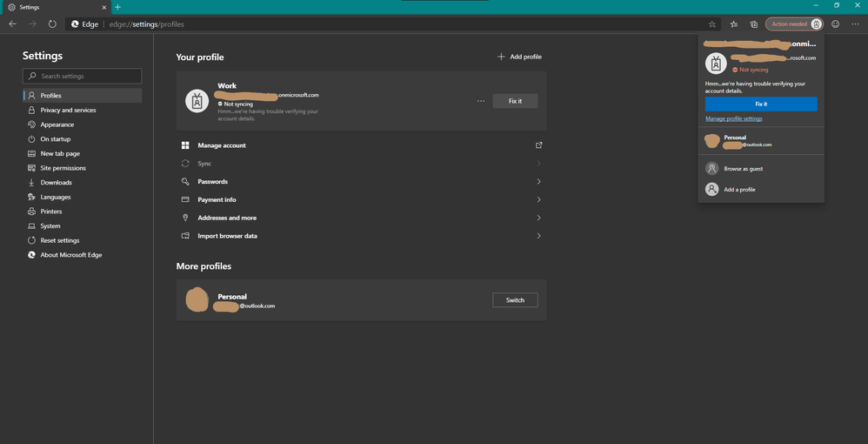Click the Passwords key icon
The height and width of the screenshot is (444, 868).
click(185, 181)
